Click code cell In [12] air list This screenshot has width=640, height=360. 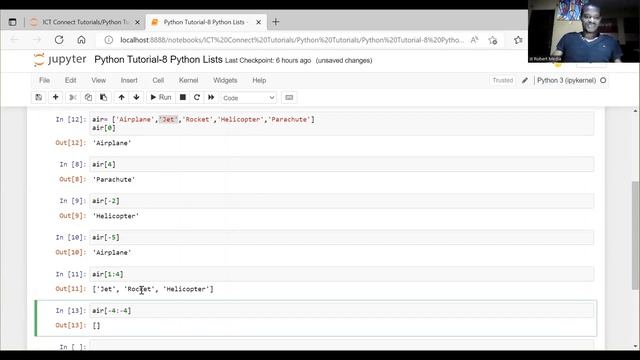(x=342, y=123)
